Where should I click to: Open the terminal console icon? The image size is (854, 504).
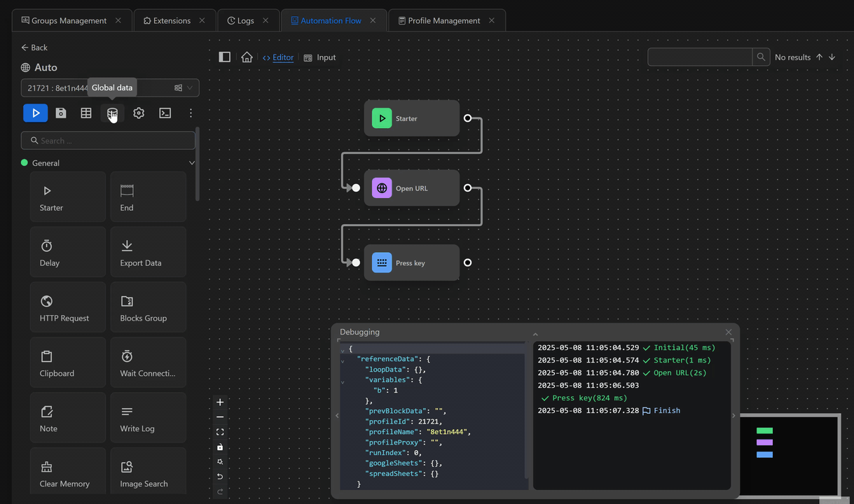point(165,113)
